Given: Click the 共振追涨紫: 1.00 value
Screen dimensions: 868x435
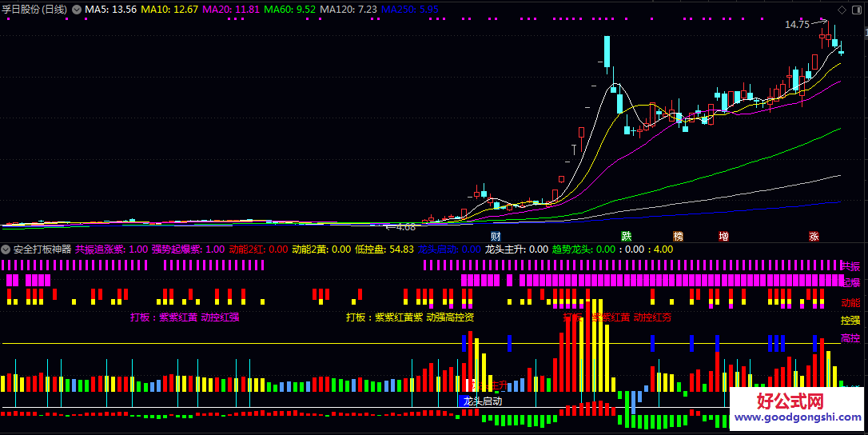Looking at the screenshot, I should click(111, 249).
